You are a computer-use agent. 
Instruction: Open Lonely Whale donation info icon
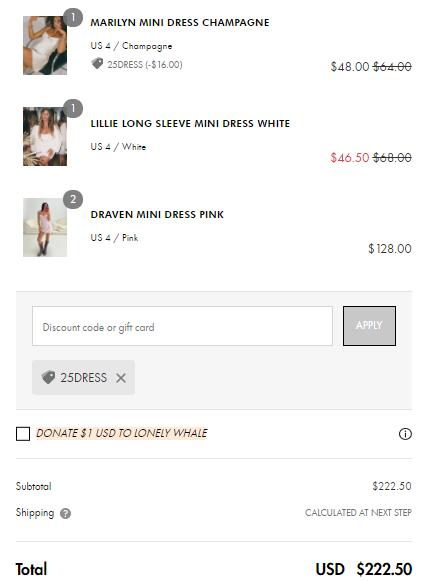coord(405,434)
